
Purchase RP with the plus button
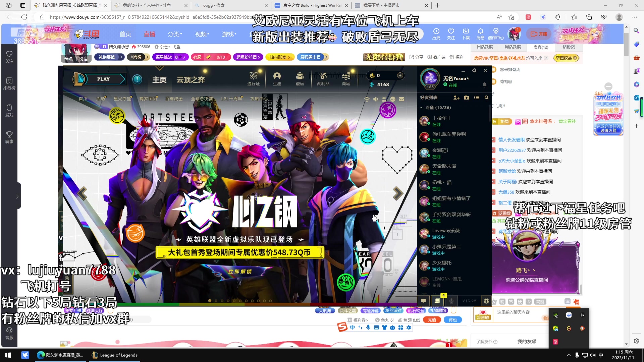click(x=400, y=75)
